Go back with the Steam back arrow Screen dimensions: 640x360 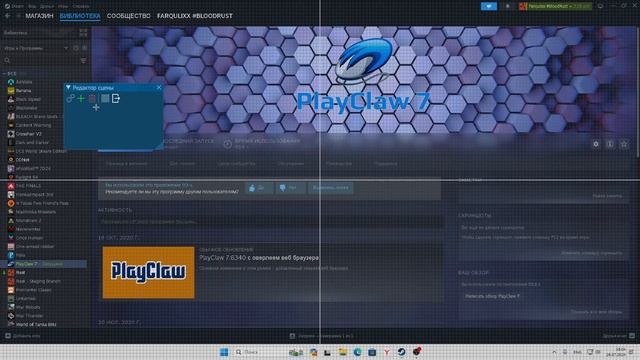8,16
